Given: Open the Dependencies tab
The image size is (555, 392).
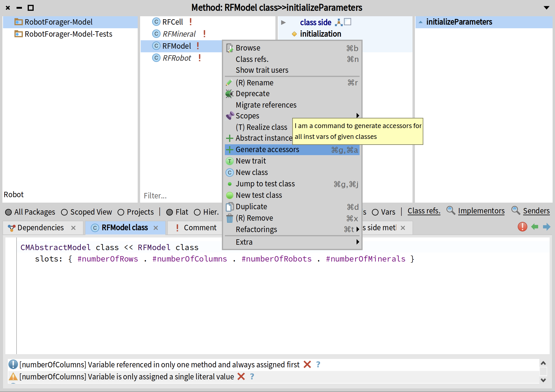Looking at the screenshot, I should coord(40,228).
